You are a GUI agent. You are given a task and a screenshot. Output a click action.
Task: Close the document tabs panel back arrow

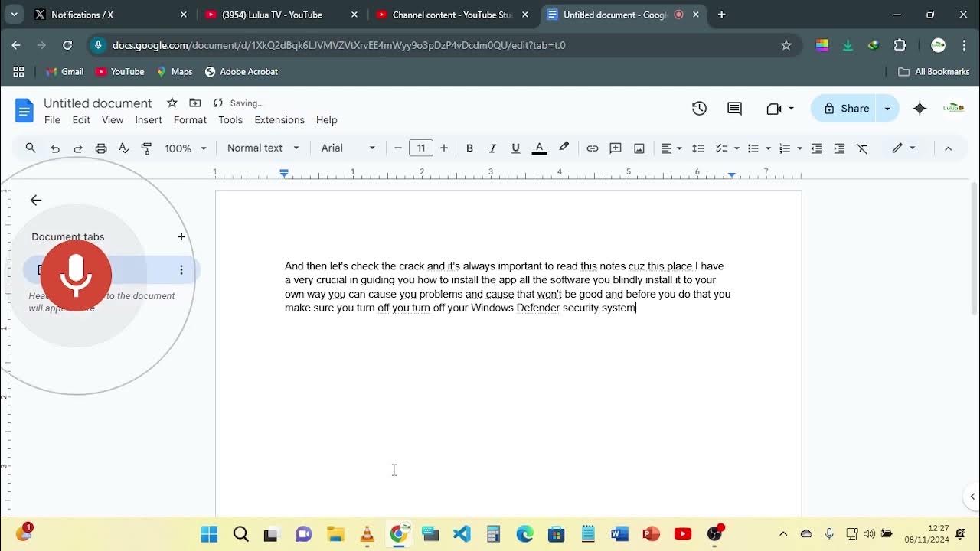[36, 201]
